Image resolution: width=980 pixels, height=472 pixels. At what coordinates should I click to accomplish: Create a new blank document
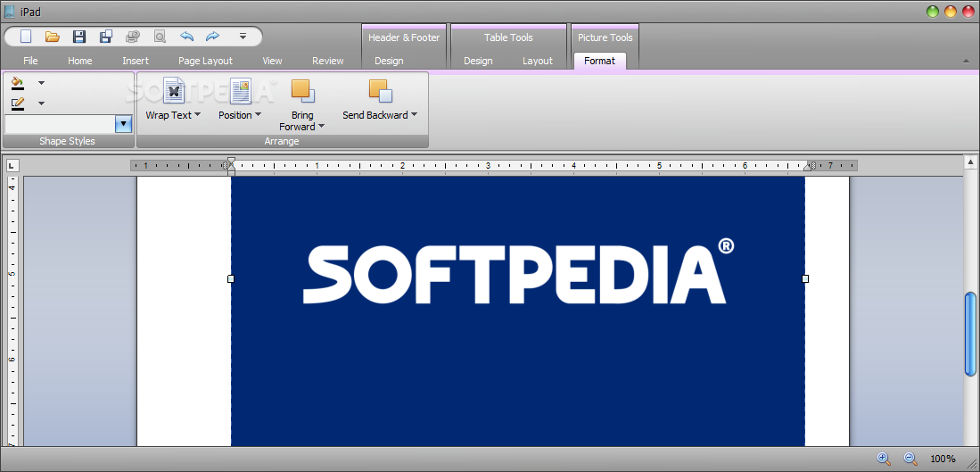pyautogui.click(x=26, y=37)
